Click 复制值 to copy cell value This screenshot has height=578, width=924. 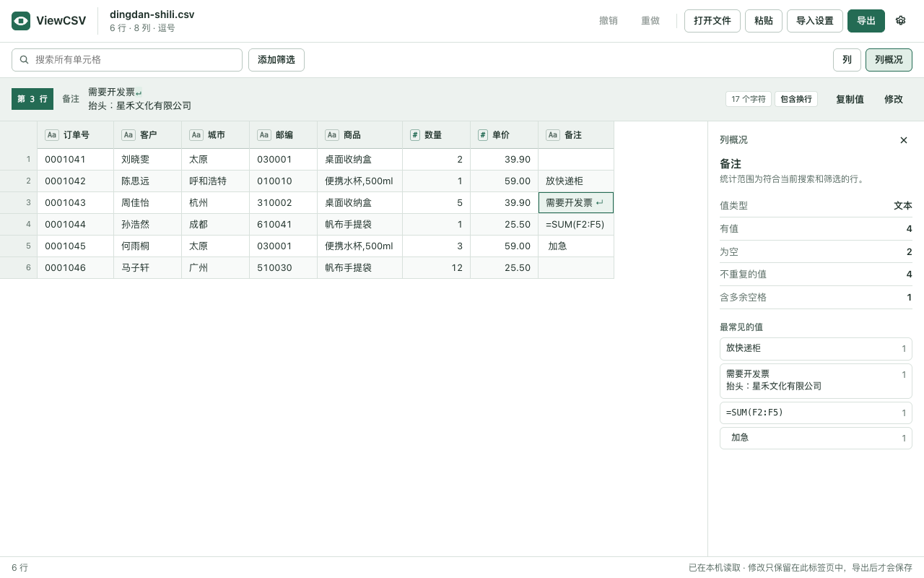tap(850, 99)
